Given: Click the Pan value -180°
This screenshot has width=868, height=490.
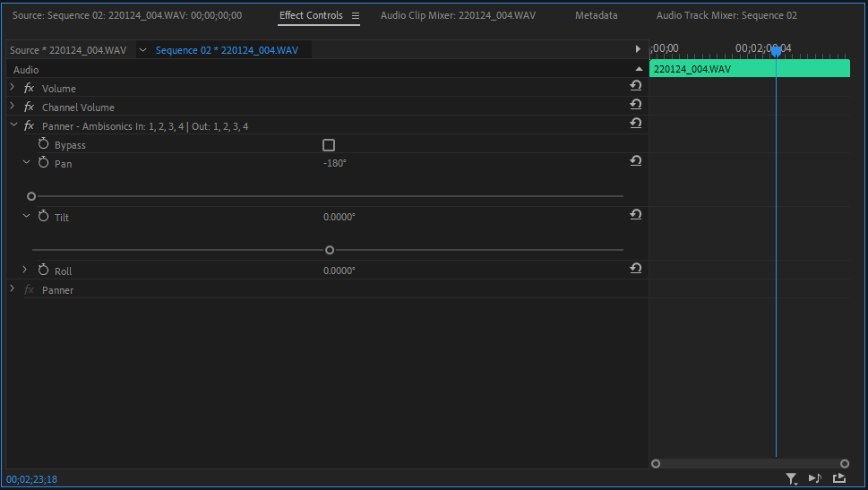Looking at the screenshot, I should [334, 163].
